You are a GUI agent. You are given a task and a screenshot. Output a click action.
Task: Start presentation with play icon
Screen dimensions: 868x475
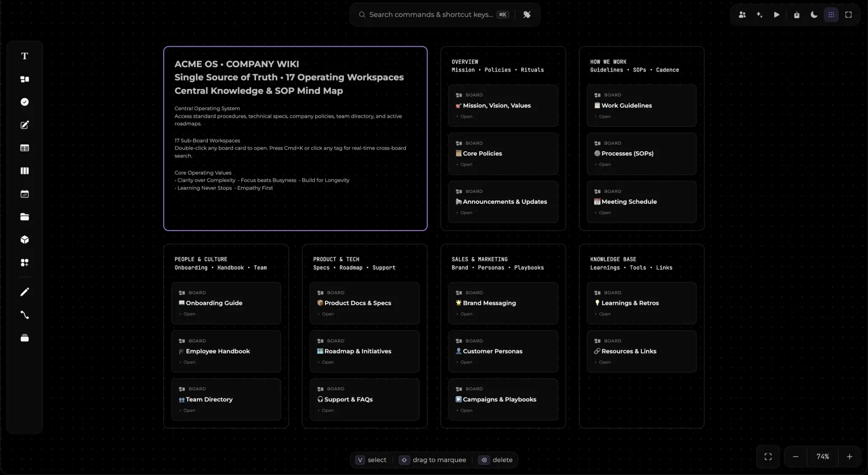click(777, 15)
